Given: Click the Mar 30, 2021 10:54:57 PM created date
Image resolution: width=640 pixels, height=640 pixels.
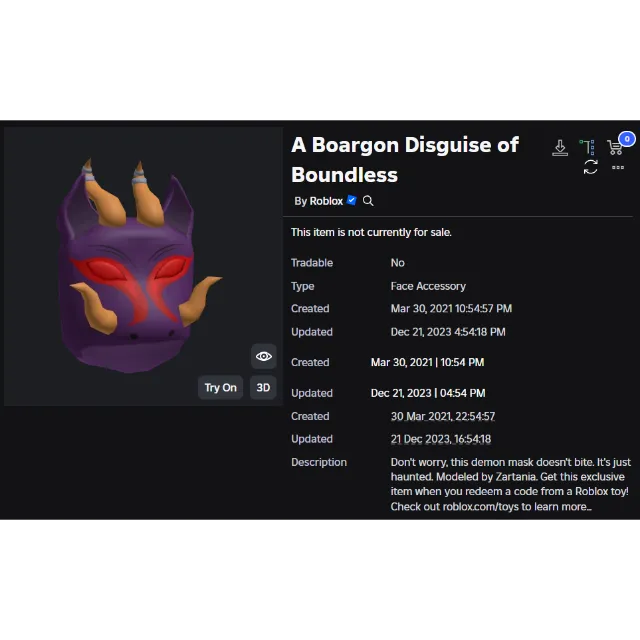Looking at the screenshot, I should [451, 309].
